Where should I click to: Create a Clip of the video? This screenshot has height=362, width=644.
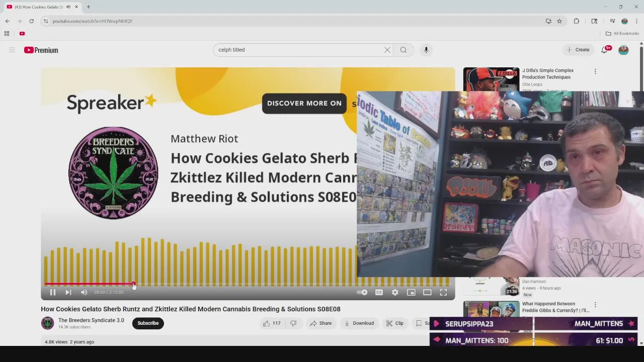coord(394,323)
